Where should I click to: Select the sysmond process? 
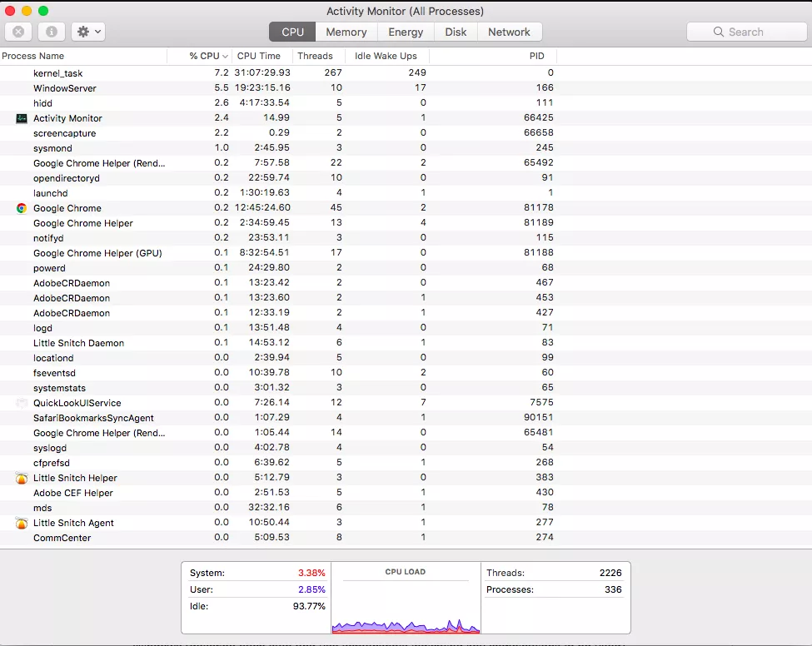406,148
